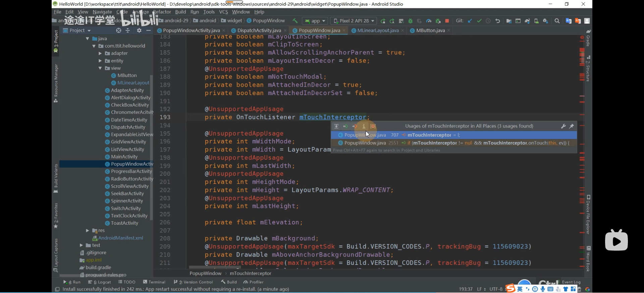Open the Navigate menu
The height and width of the screenshot is (293, 644).
[x=102, y=12]
